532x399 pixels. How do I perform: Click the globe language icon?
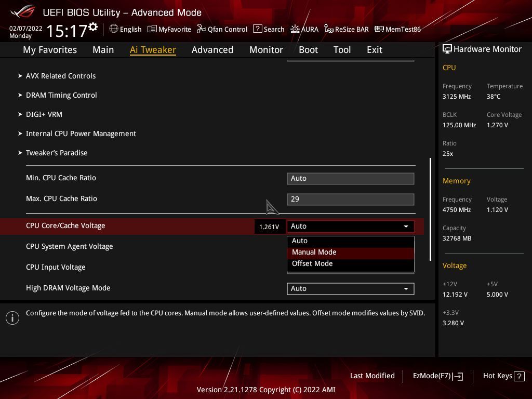(x=114, y=29)
